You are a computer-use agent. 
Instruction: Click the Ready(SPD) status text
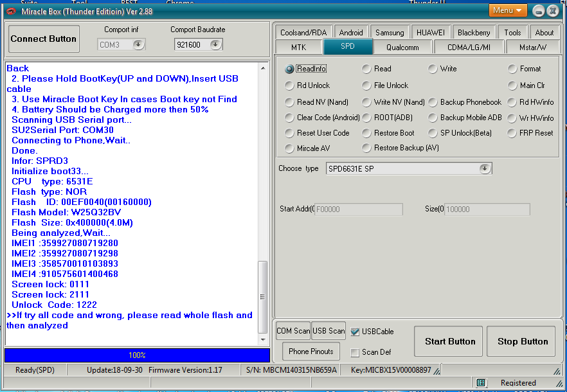(35, 370)
